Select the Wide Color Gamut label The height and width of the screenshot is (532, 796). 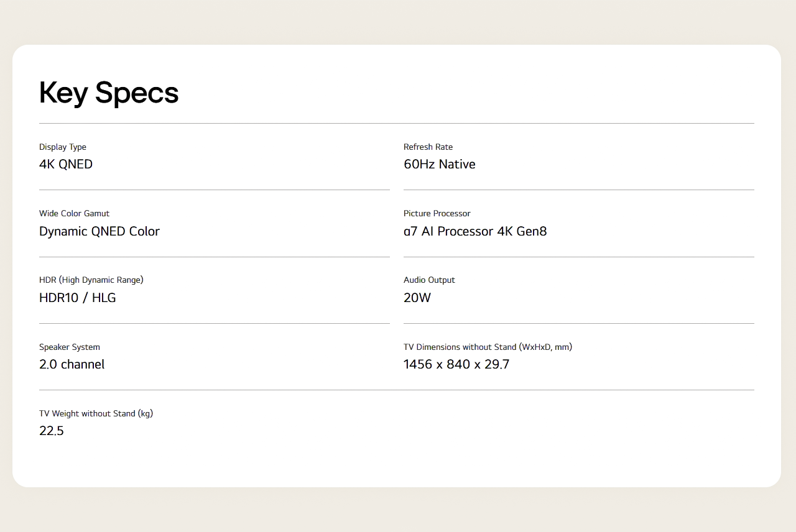click(74, 214)
